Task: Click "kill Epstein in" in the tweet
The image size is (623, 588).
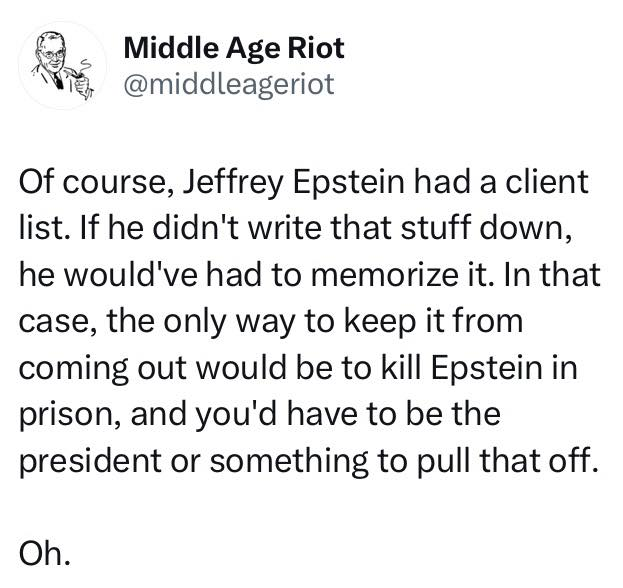Action: 479,368
